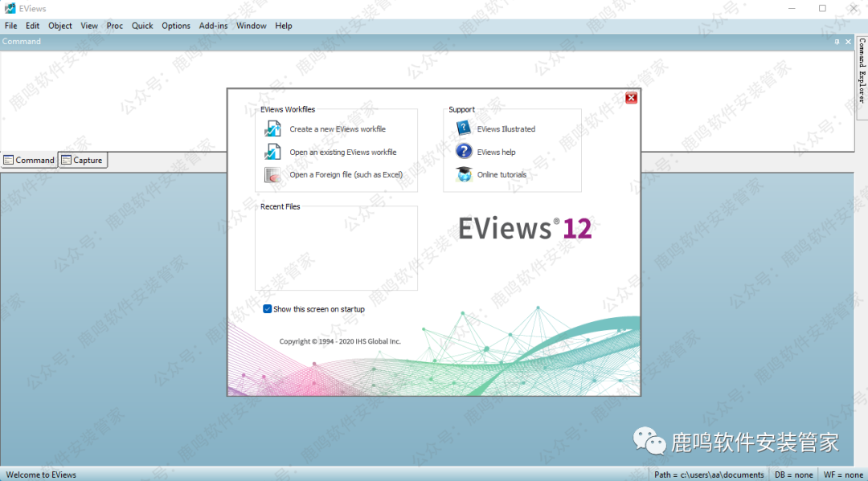Uncheck Show this screen on startup
868x481 pixels.
point(268,309)
